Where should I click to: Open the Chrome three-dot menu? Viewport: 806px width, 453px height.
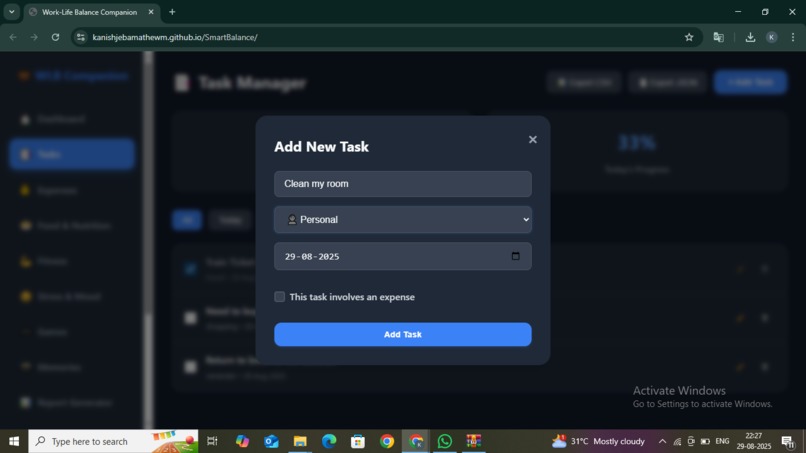[793, 37]
